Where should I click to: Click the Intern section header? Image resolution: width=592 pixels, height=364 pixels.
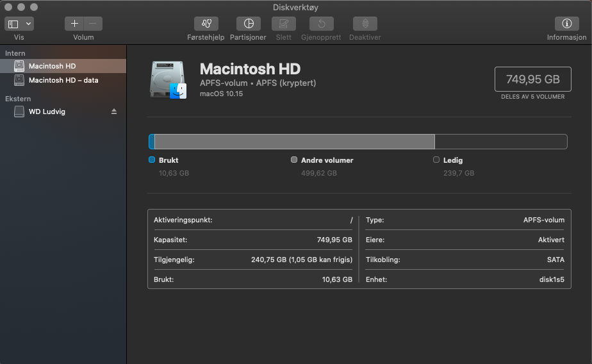(x=15, y=53)
